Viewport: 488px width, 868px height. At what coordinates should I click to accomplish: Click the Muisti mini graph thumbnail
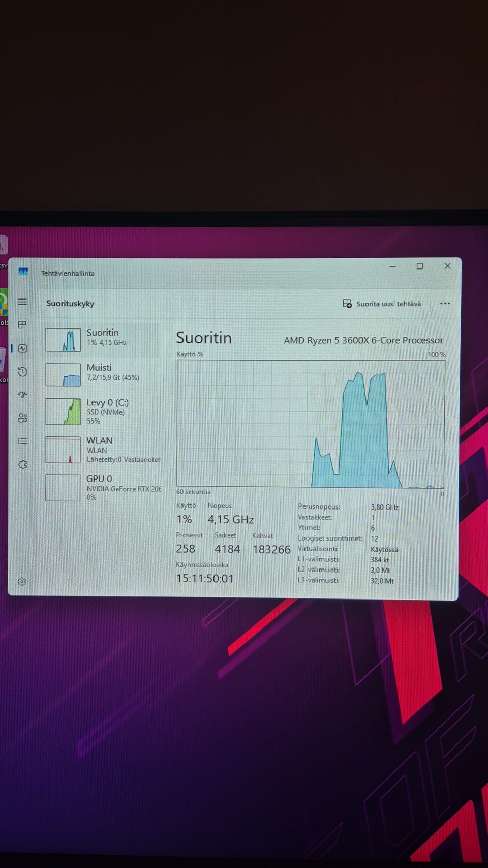tap(63, 375)
